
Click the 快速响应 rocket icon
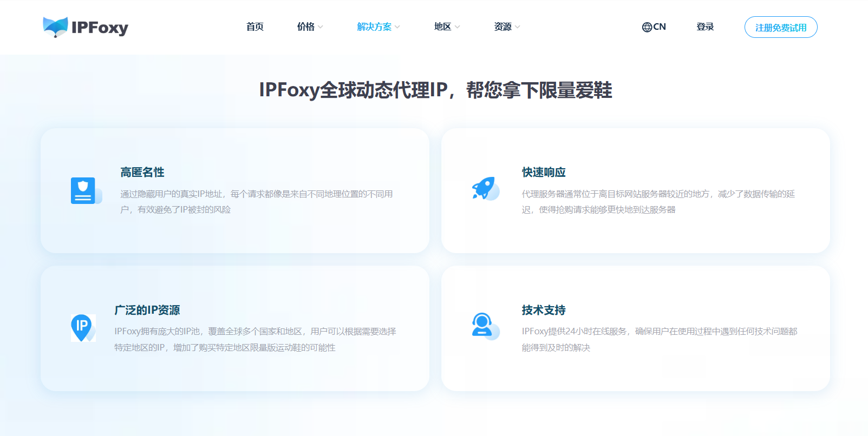485,189
